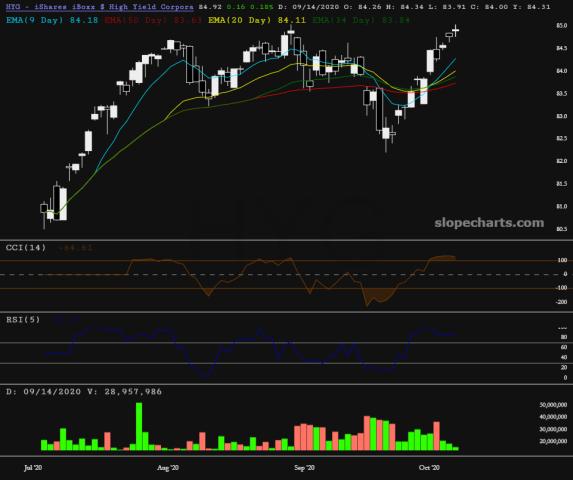Select the Oct '20 date axis label
The width and height of the screenshot is (573, 480).
pyautogui.click(x=429, y=468)
